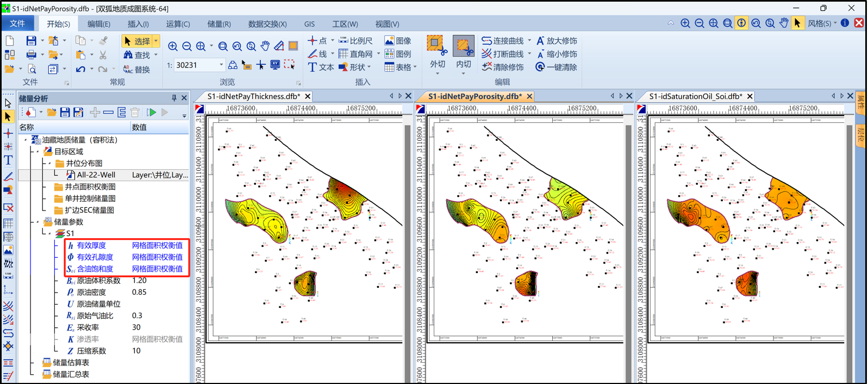The image size is (868, 384).
Task: Click the print icon in 文件 group
Action: pyautogui.click(x=31, y=55)
